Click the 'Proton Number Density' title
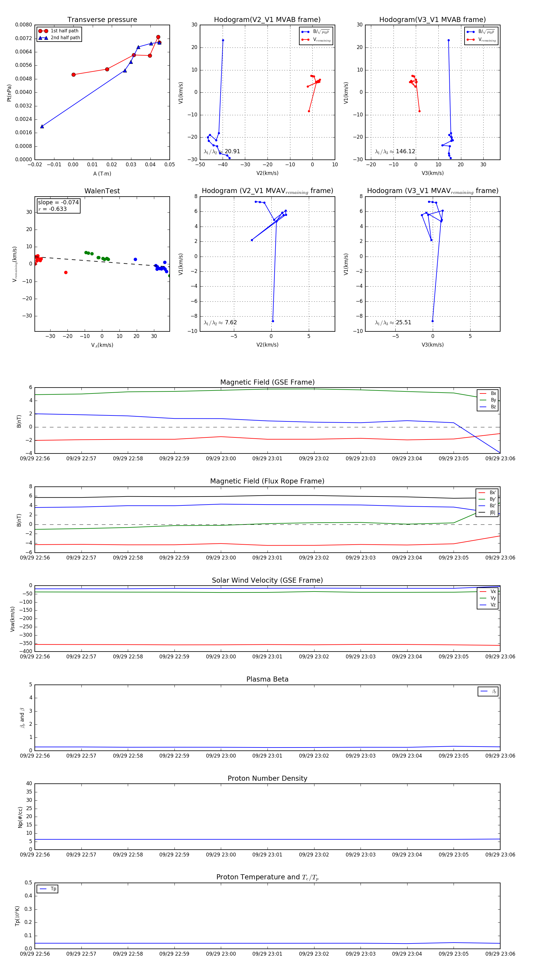This screenshot has height=980, width=535. pyautogui.click(x=267, y=778)
